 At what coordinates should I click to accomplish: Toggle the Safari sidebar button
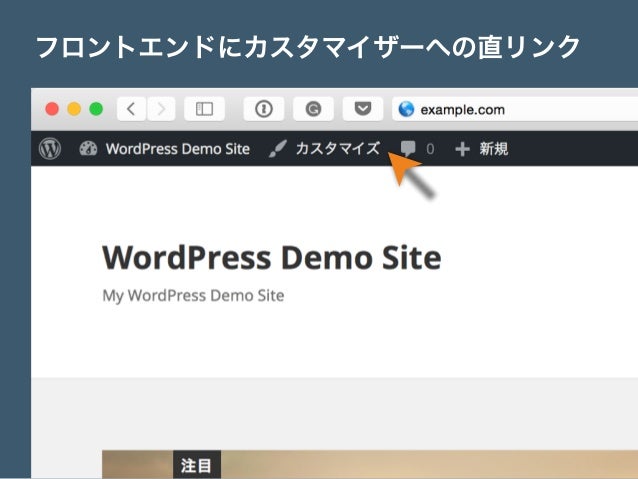(x=204, y=109)
